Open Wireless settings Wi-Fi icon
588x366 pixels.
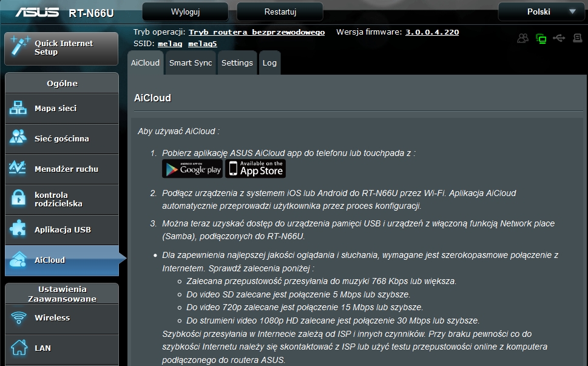coord(18,317)
